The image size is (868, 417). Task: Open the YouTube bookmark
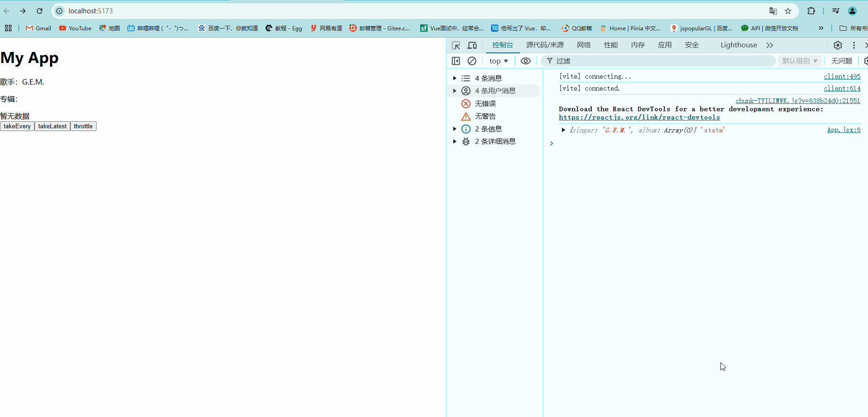pos(75,28)
